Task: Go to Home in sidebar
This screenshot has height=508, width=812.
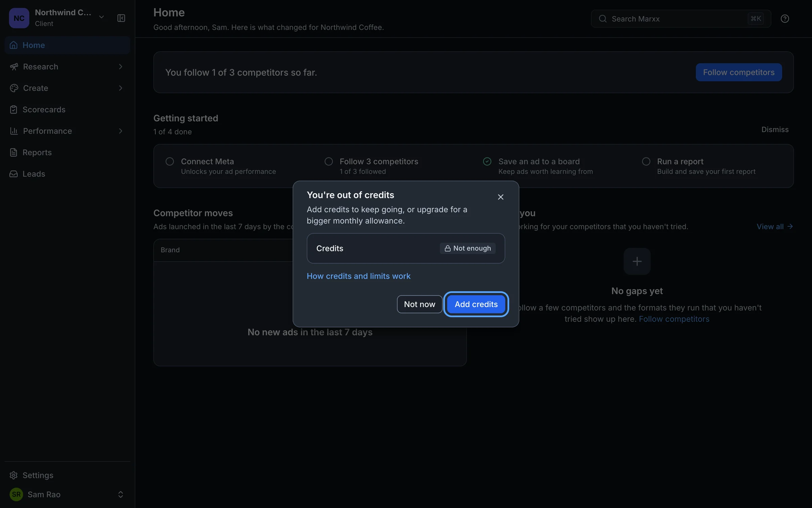Action: point(67,45)
